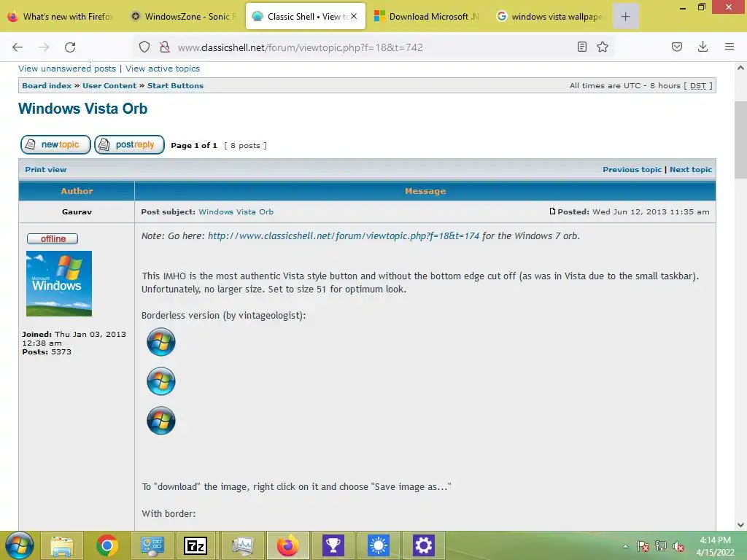Close the Classic Shell tab
Viewport: 747px width, 560px height.
[x=354, y=16]
